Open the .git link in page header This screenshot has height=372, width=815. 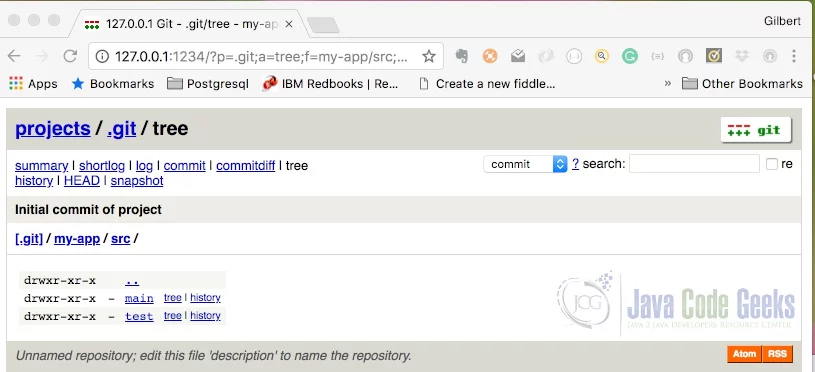coord(122,128)
